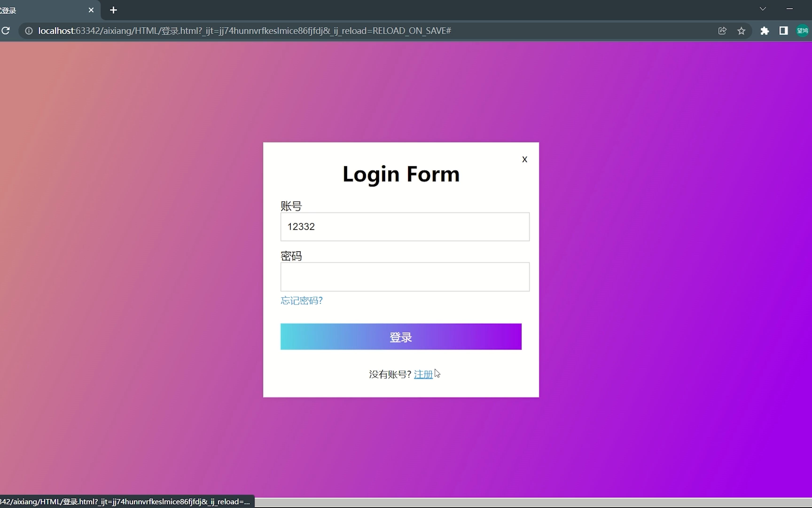Viewport: 812px width, 508px height.
Task: Share this page via the share icon
Action: click(722, 31)
